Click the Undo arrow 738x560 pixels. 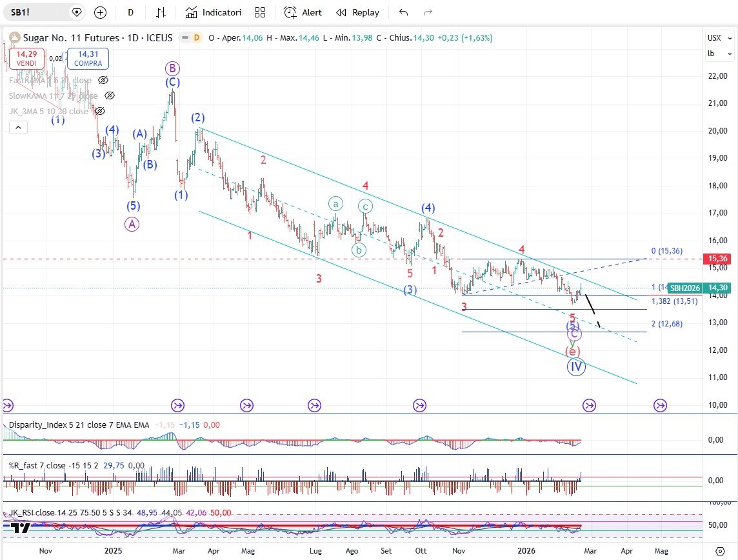[404, 12]
